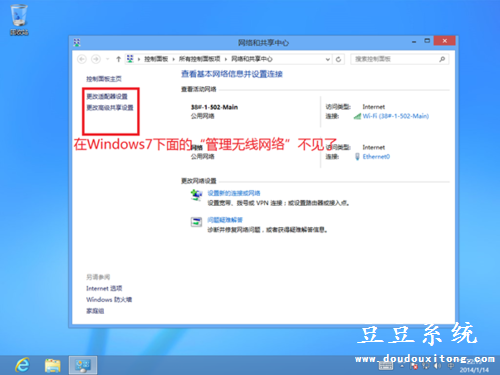Viewport: 500px width, 375px height.
Task: Open the recent locations dropdown arrow
Action: [107, 59]
